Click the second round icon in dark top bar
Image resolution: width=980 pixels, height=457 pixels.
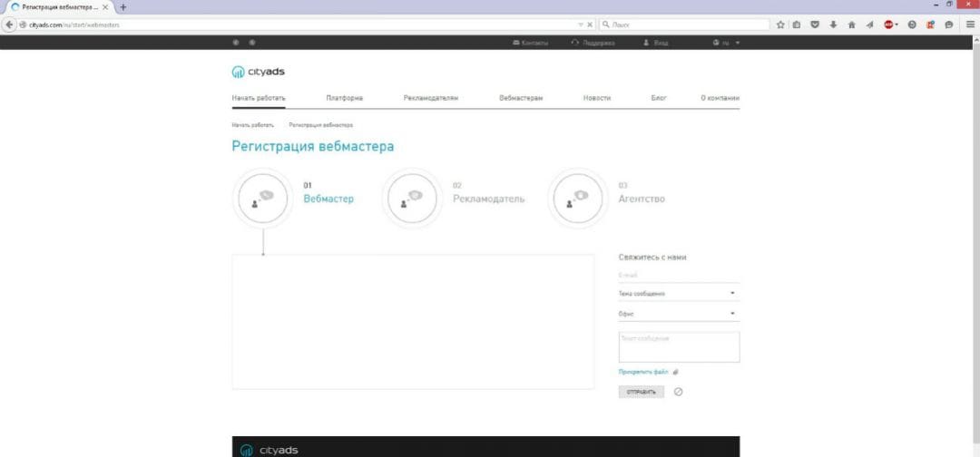coord(252,43)
